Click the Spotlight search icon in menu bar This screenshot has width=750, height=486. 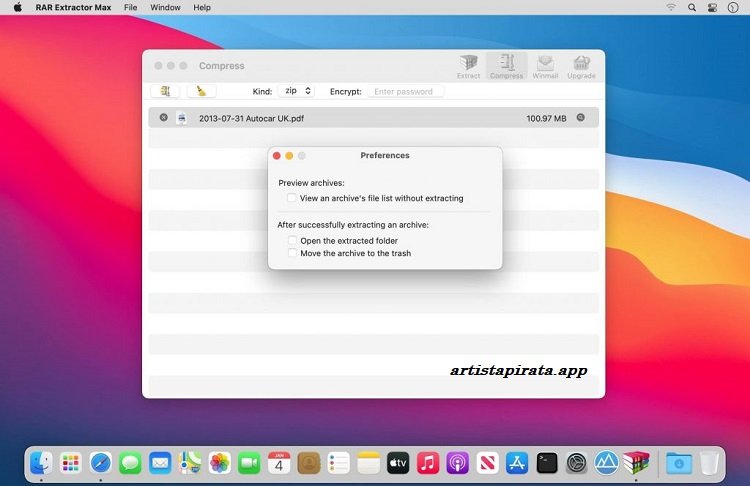coord(692,7)
